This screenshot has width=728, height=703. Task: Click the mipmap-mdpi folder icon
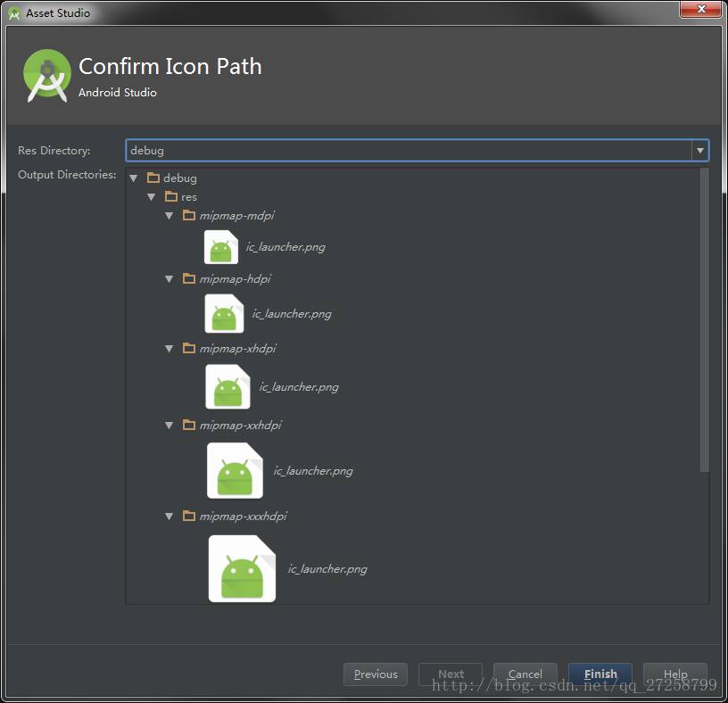point(189,215)
